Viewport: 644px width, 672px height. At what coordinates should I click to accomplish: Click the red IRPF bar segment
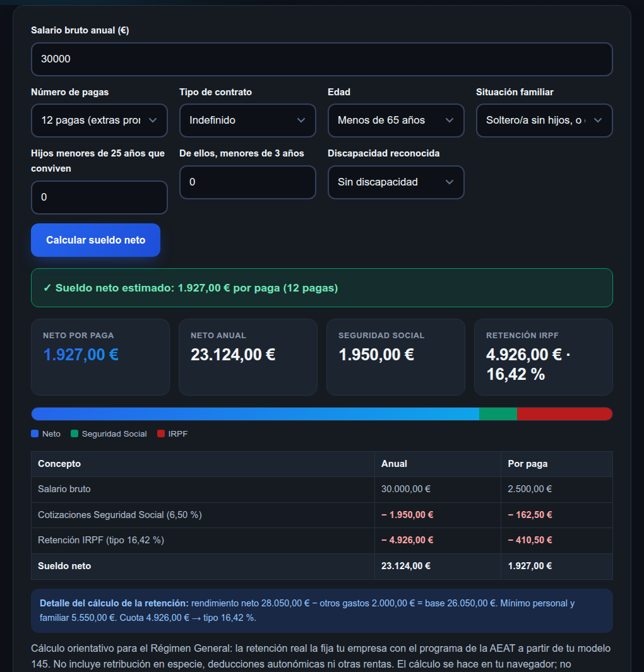pyautogui.click(x=564, y=414)
